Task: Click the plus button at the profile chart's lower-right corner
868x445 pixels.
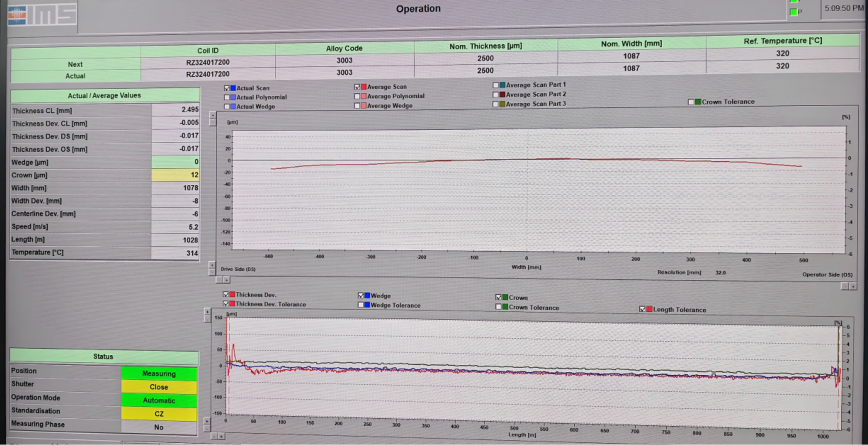Action: [x=853, y=287]
